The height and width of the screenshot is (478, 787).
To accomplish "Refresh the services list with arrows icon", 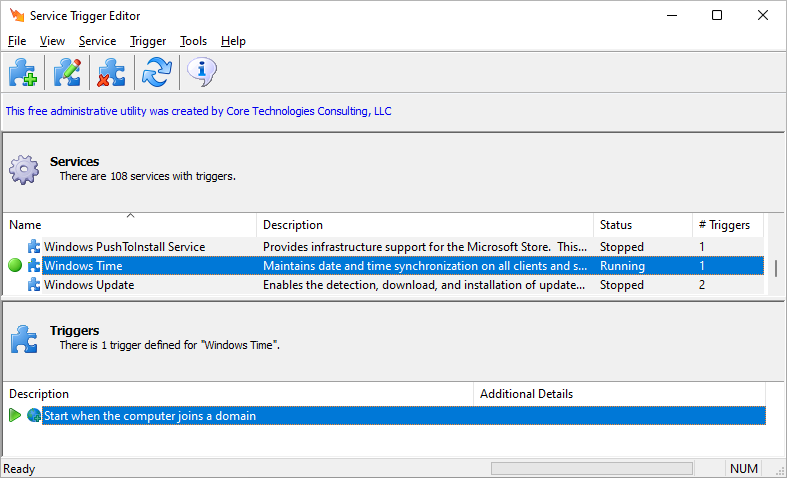I will (x=157, y=72).
